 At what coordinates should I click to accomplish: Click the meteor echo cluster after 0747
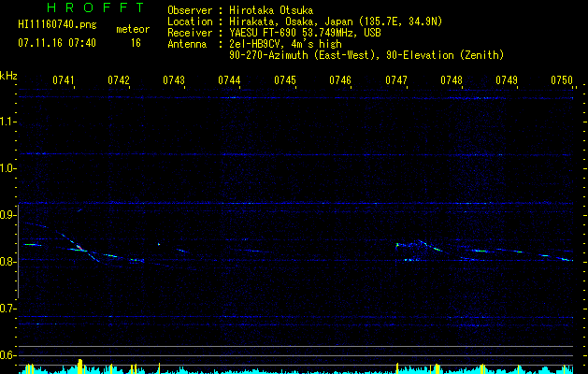coord(419,251)
